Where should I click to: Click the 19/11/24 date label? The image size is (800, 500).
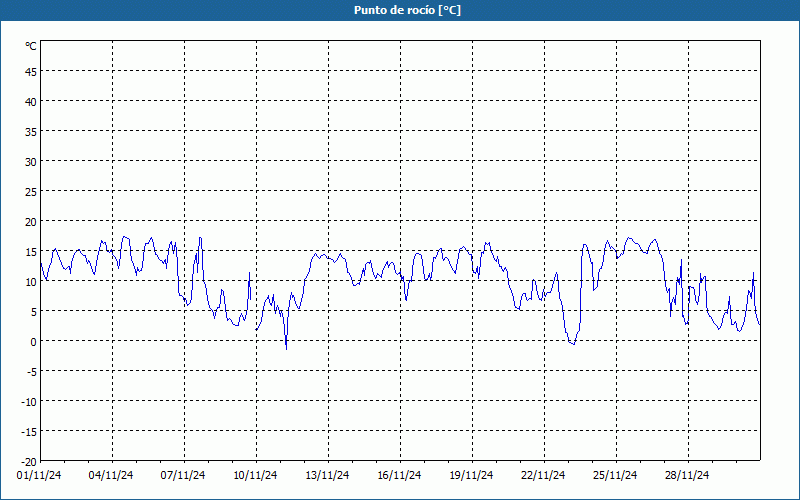471,476
